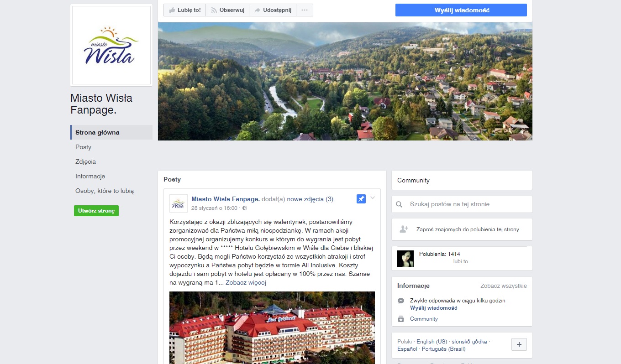The width and height of the screenshot is (621, 364).
Task: Click the Messenger icon in Informacje section
Action: pos(401,301)
